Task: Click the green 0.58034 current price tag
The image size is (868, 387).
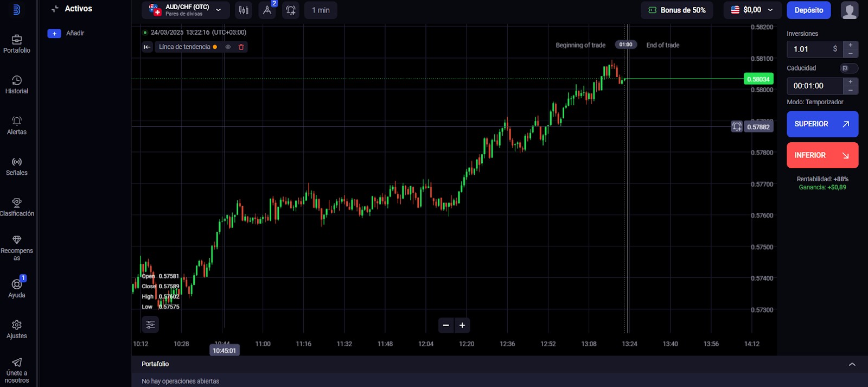Action: [x=758, y=79]
